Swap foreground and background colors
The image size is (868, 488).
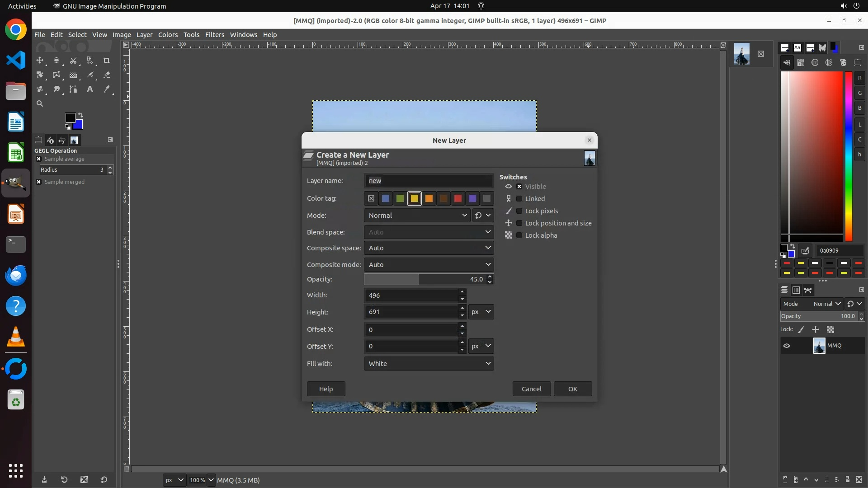coord(80,115)
